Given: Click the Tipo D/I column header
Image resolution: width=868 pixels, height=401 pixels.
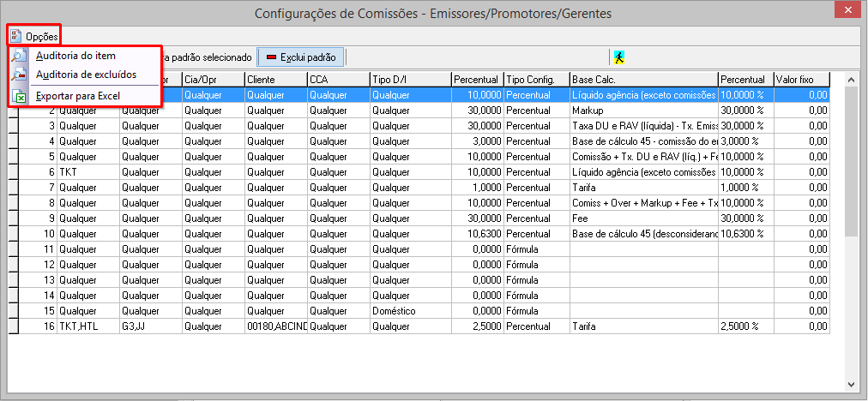Looking at the screenshot, I should pyautogui.click(x=410, y=80).
